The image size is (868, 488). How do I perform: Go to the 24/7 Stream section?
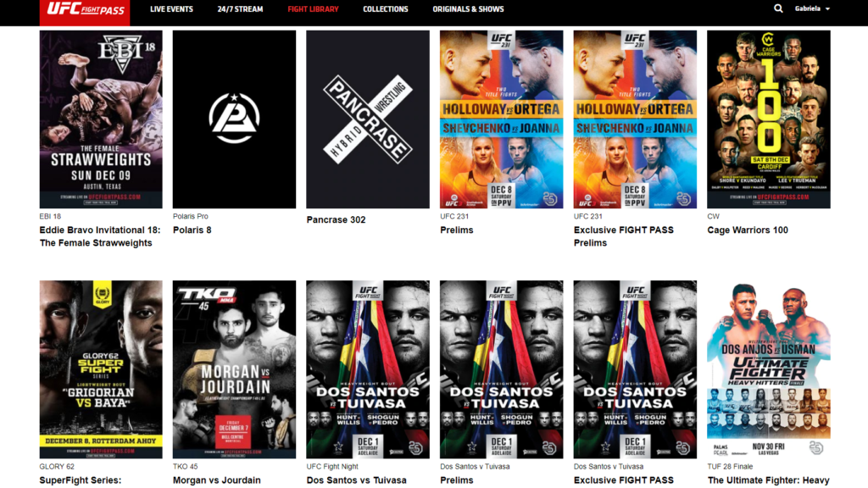pyautogui.click(x=240, y=9)
